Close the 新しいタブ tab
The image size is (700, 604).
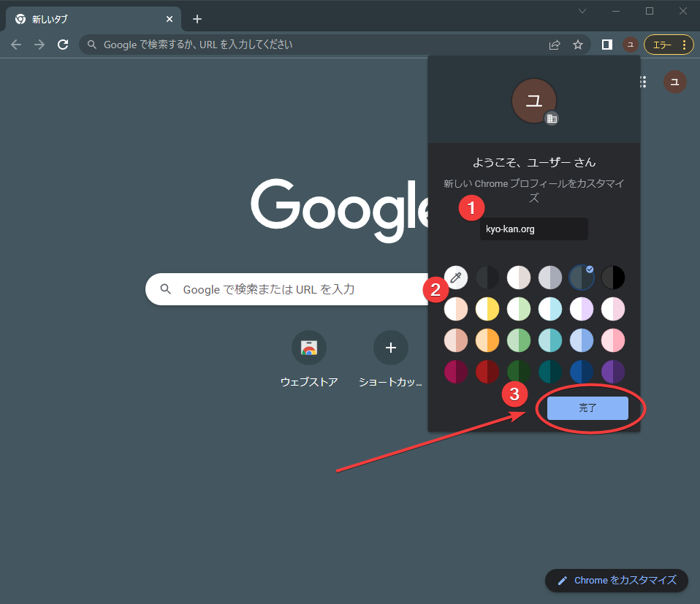170,19
